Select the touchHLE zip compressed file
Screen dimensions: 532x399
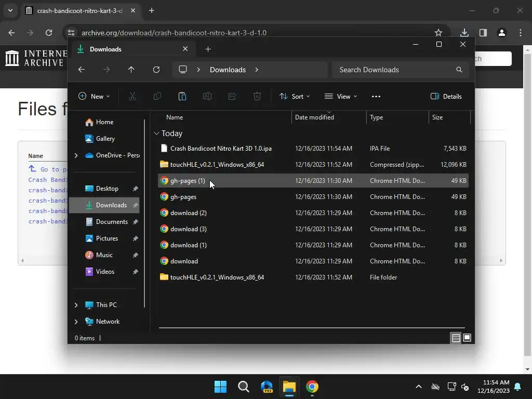(x=313, y=165)
